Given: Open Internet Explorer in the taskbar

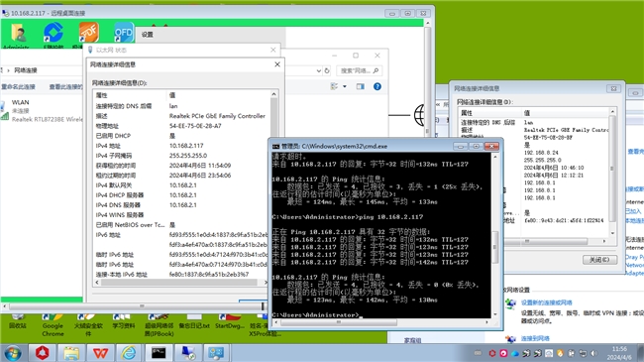Looking at the screenshot, I should [x=129, y=353].
